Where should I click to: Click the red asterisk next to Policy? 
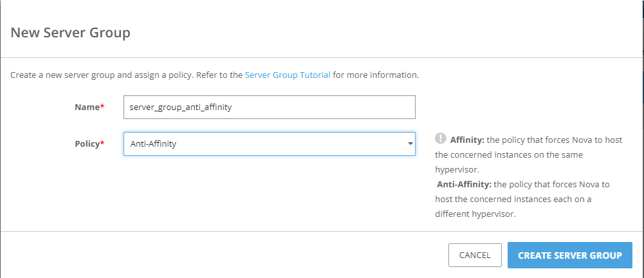click(x=102, y=144)
